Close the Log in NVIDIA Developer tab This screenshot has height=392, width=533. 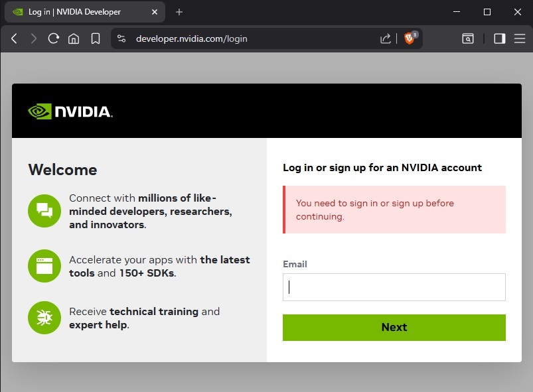(x=155, y=12)
